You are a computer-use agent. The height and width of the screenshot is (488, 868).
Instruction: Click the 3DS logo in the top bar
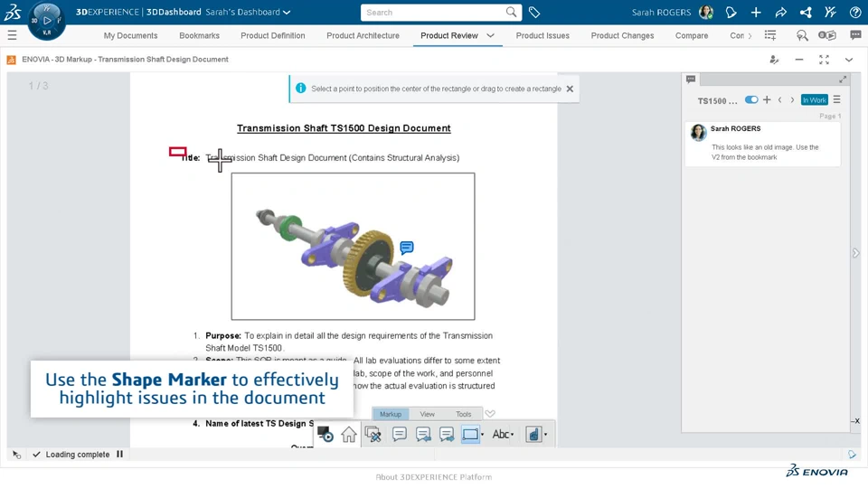pos(12,12)
